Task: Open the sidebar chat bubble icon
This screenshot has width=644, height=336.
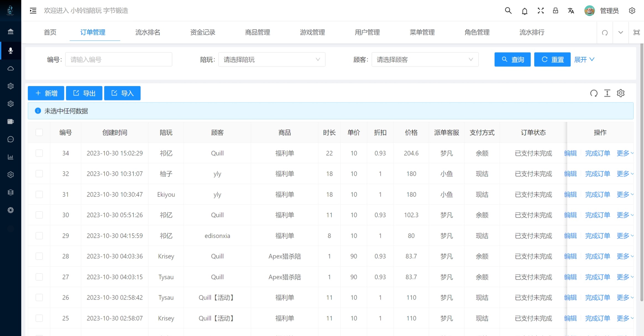Action: (11, 139)
